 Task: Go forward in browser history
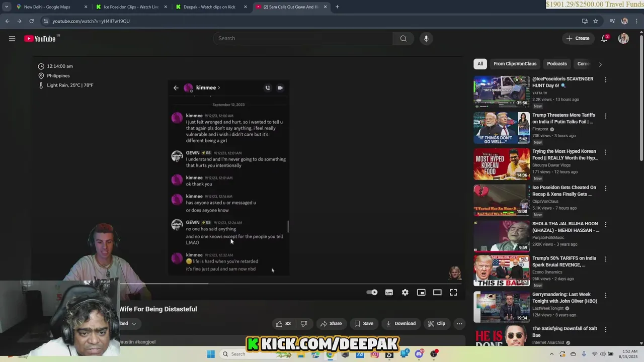coord(19,21)
